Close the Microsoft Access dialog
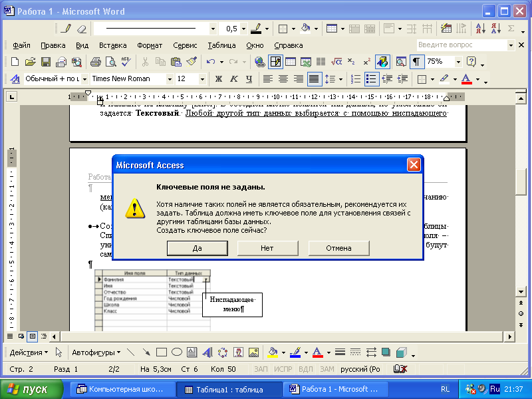The image size is (532, 399). [x=414, y=165]
